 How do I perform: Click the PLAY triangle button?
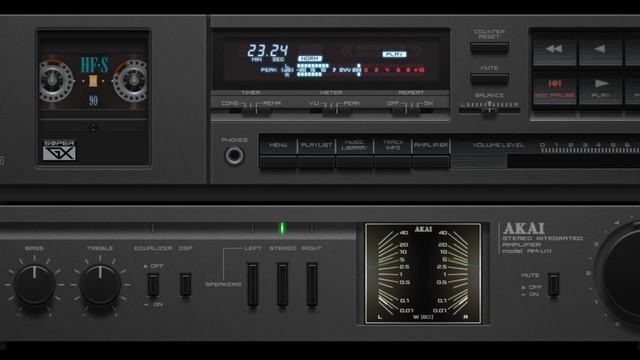[x=600, y=88]
